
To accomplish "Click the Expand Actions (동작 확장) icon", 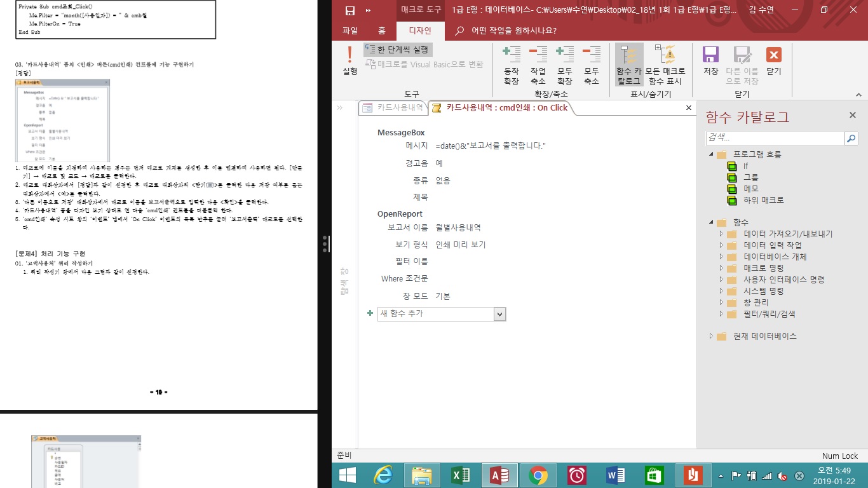I will pyautogui.click(x=511, y=65).
